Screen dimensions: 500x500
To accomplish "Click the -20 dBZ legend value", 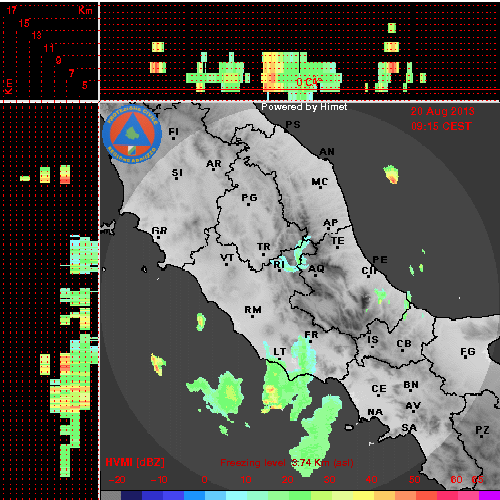I will click(117, 480).
